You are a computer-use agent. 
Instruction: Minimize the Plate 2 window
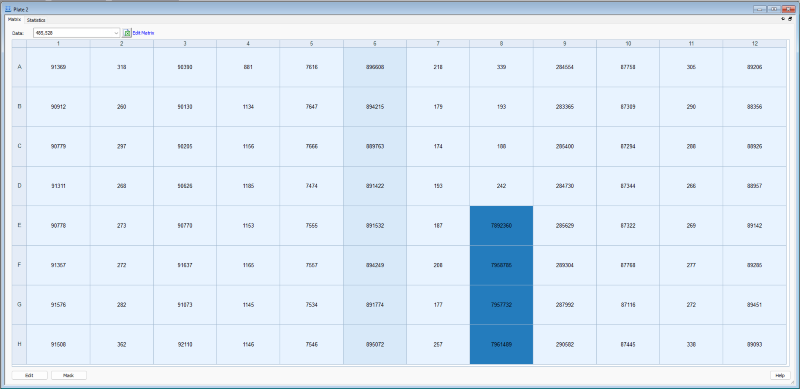760,9
